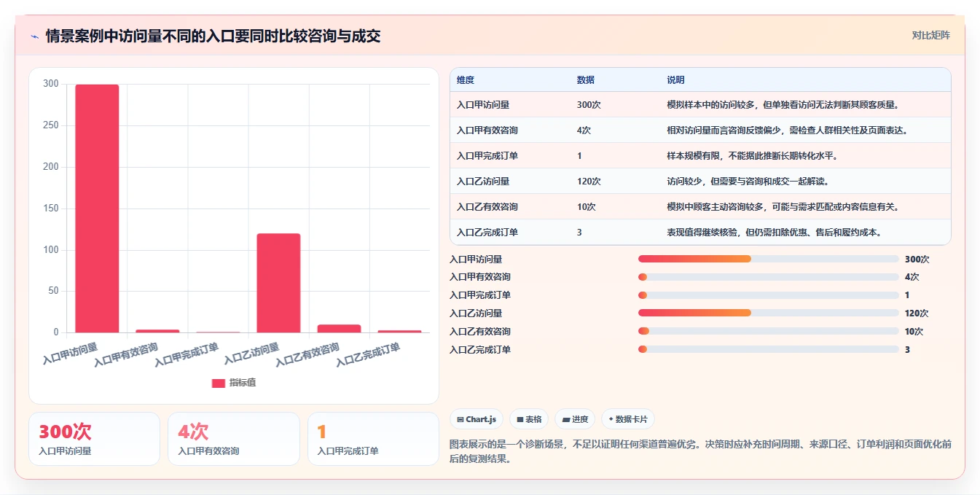Click the 300 y-axis tick label
Screen dimensions: 980x495
(x=51, y=84)
